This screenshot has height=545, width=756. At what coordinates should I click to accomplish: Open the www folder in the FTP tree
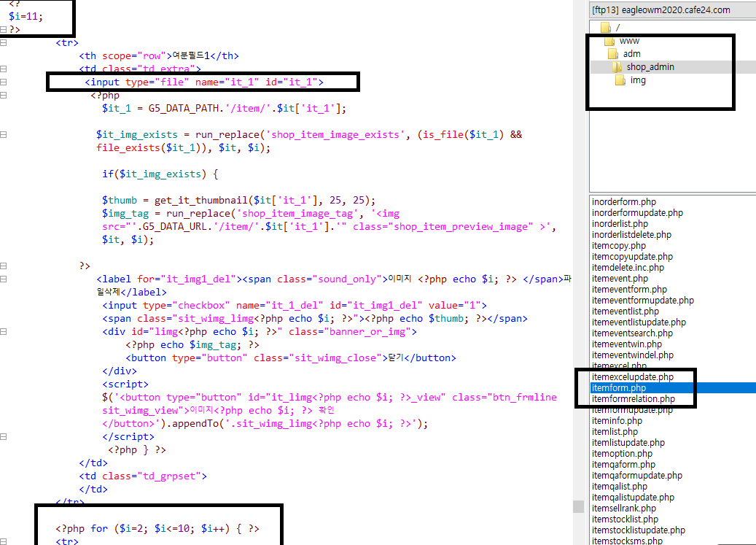pyautogui.click(x=629, y=41)
